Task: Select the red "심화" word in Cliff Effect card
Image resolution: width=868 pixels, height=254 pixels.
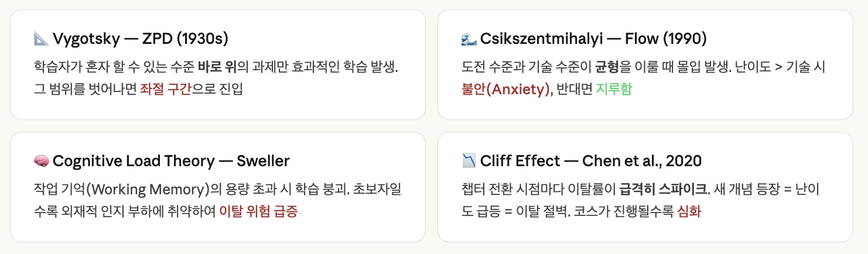Action: tap(689, 211)
